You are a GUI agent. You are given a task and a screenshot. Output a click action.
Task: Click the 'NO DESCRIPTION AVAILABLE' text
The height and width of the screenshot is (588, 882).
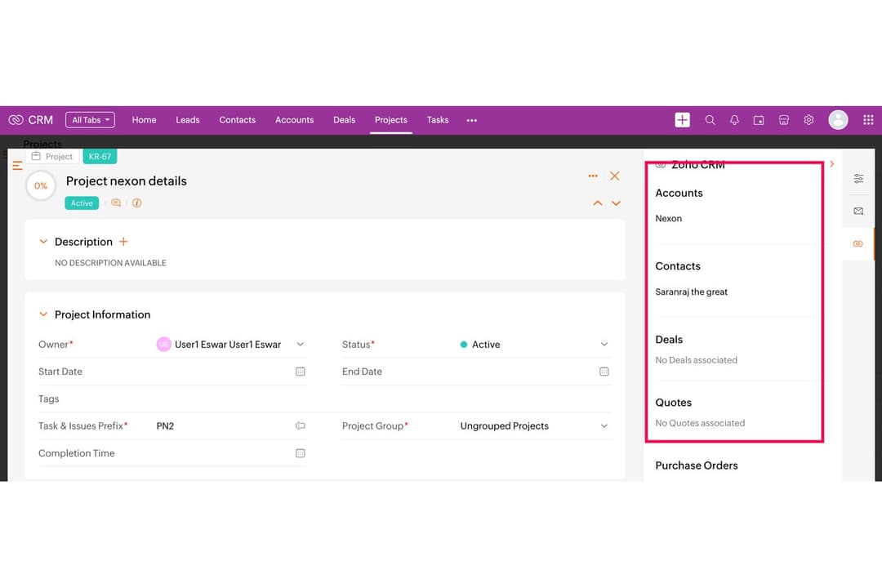(110, 263)
